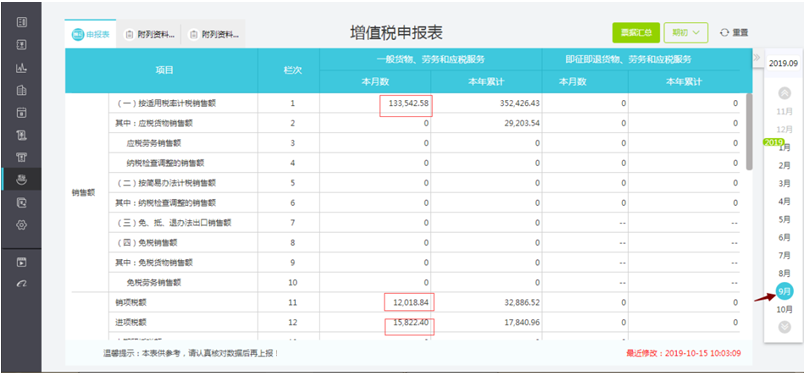The width and height of the screenshot is (805, 374).
Task: Click the building icon in sidebar
Action: point(22,90)
